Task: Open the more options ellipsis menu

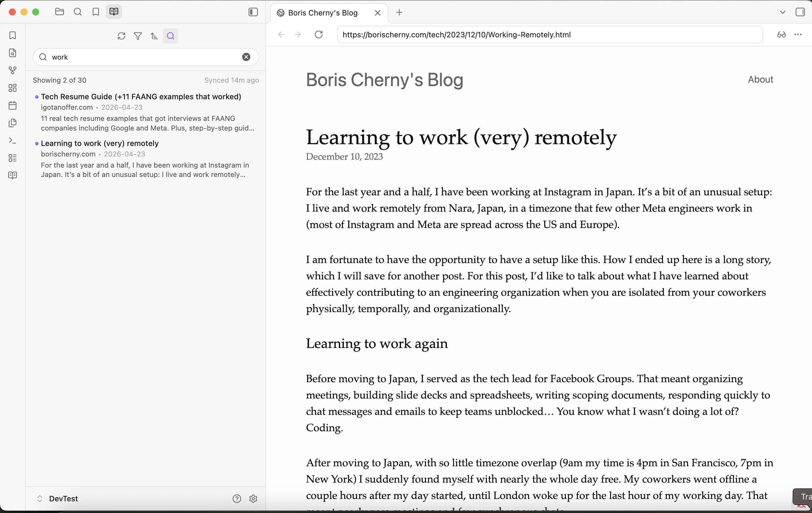Action: 798,34
